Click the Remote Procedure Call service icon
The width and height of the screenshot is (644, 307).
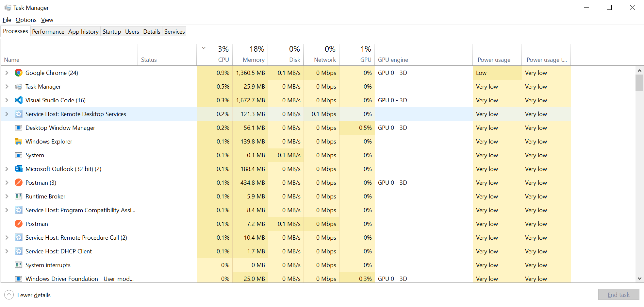[19, 237]
